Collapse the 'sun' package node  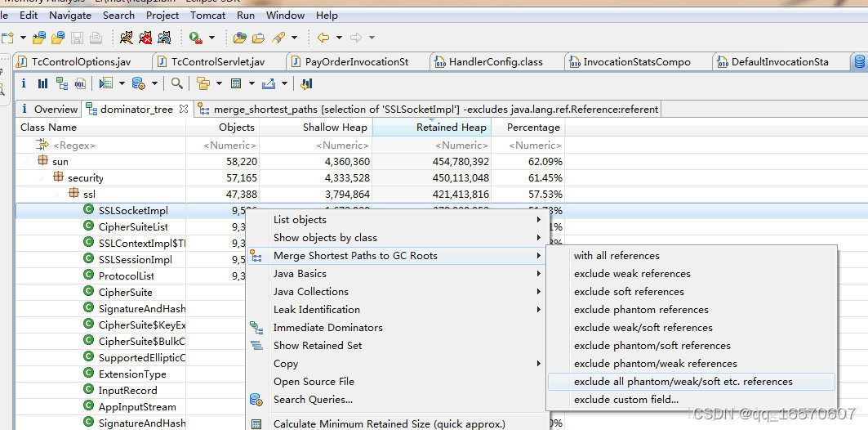26,162
